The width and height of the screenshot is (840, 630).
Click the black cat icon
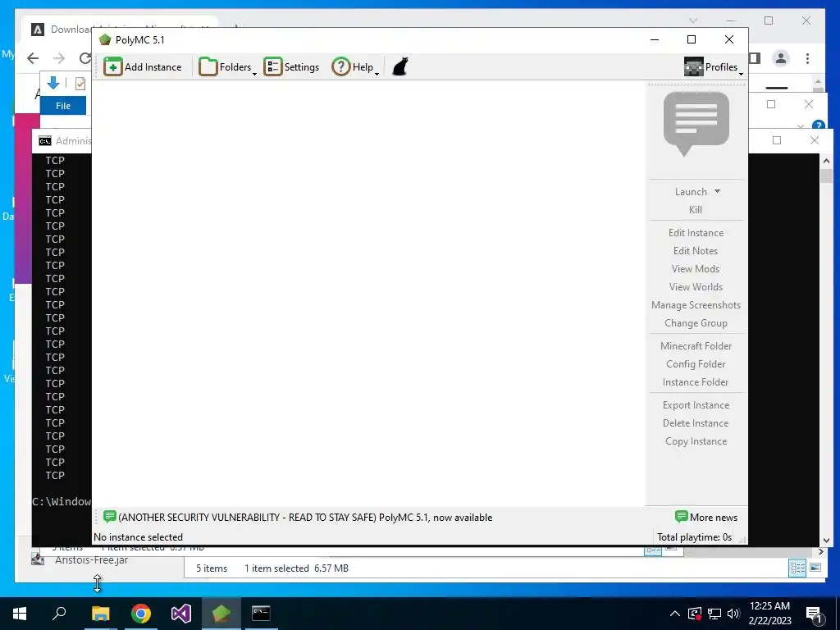(400, 67)
